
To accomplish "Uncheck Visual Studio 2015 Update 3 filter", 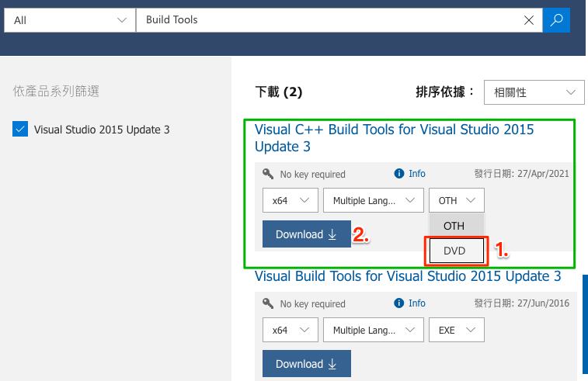I will [20, 129].
